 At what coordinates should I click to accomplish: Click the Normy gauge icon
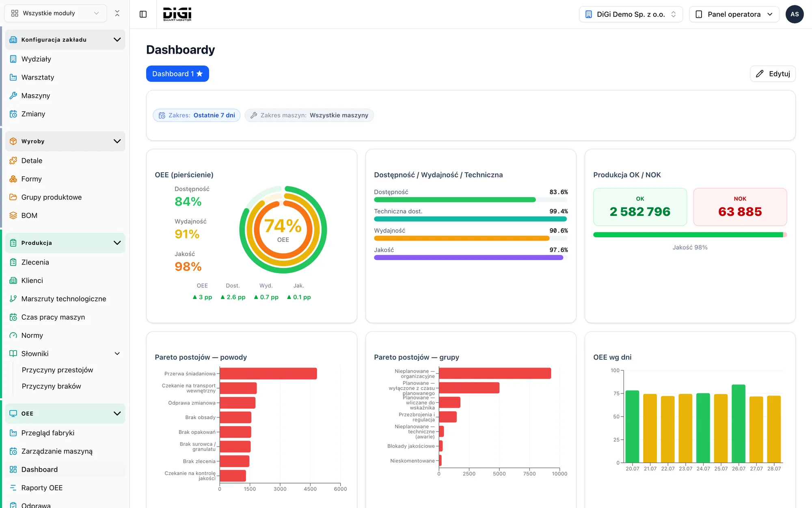click(x=13, y=335)
